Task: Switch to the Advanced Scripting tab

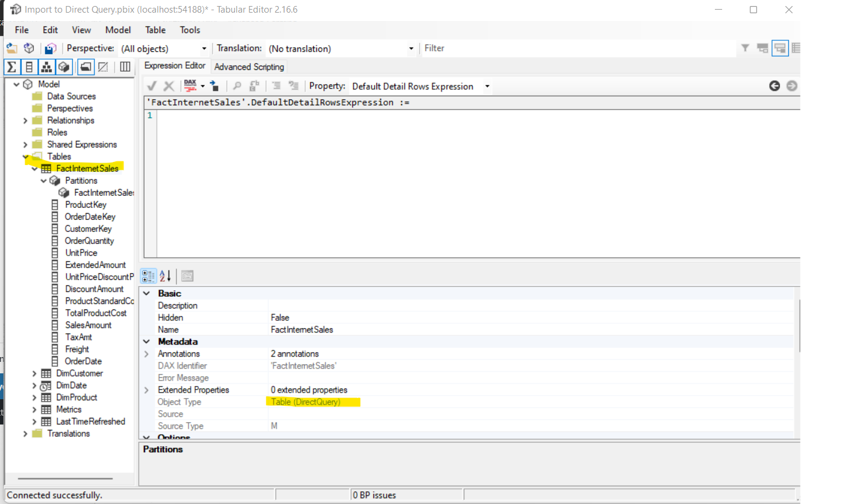Action: [x=249, y=67]
